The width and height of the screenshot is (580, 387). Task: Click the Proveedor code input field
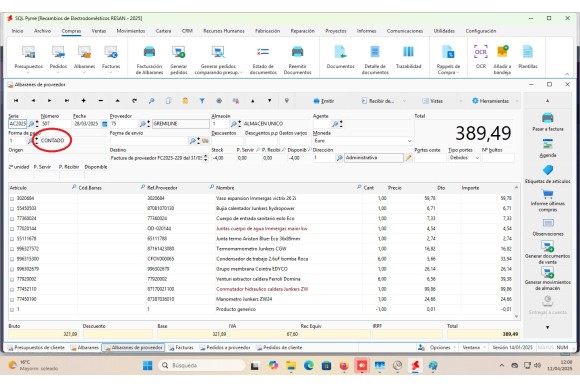124,124
